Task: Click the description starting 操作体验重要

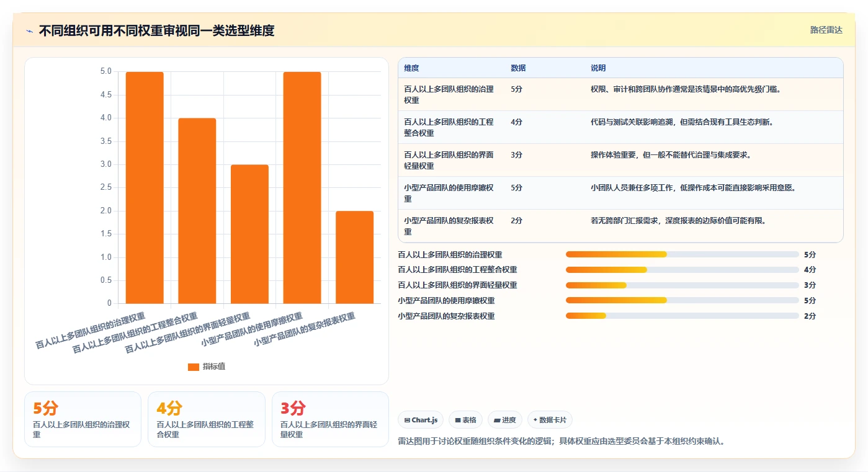Action: pos(671,155)
